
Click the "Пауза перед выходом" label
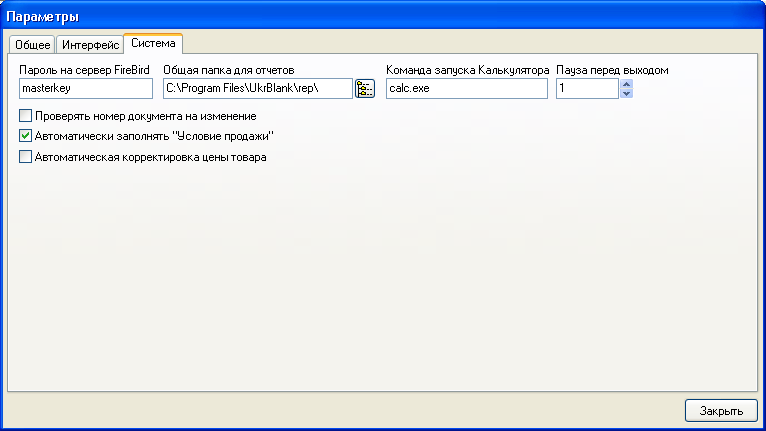[x=612, y=70]
